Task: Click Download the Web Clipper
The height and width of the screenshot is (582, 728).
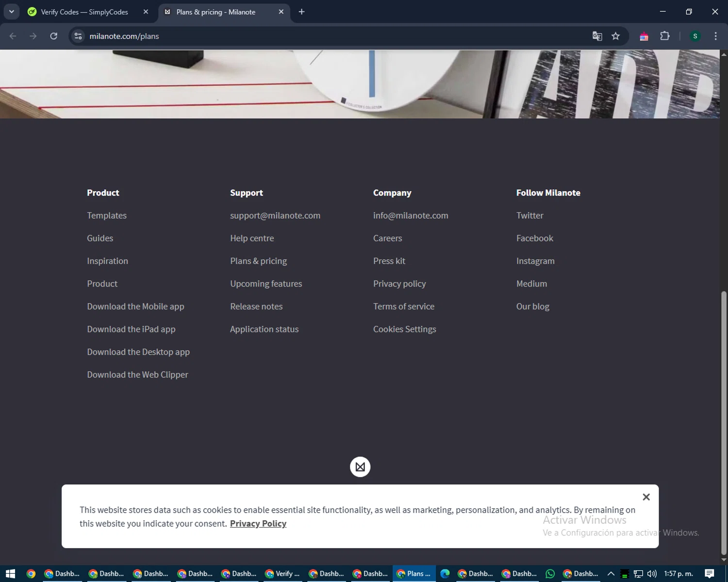Action: click(138, 375)
